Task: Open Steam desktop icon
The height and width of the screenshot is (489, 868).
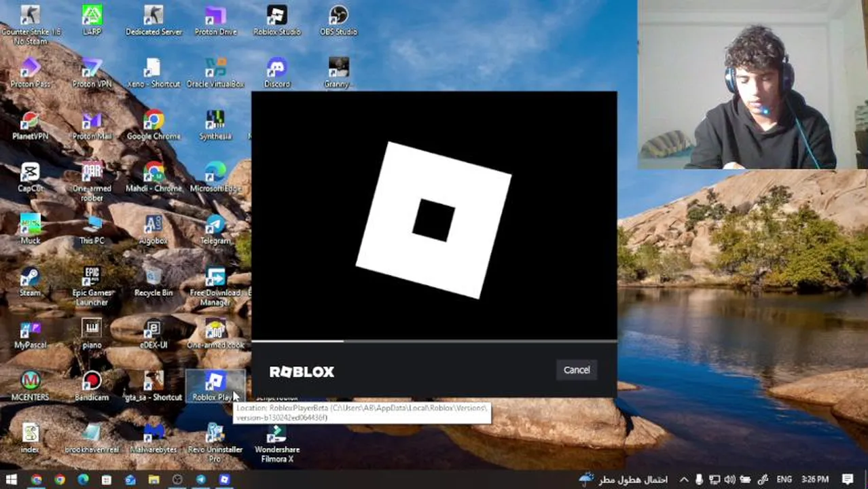Action: (x=31, y=281)
